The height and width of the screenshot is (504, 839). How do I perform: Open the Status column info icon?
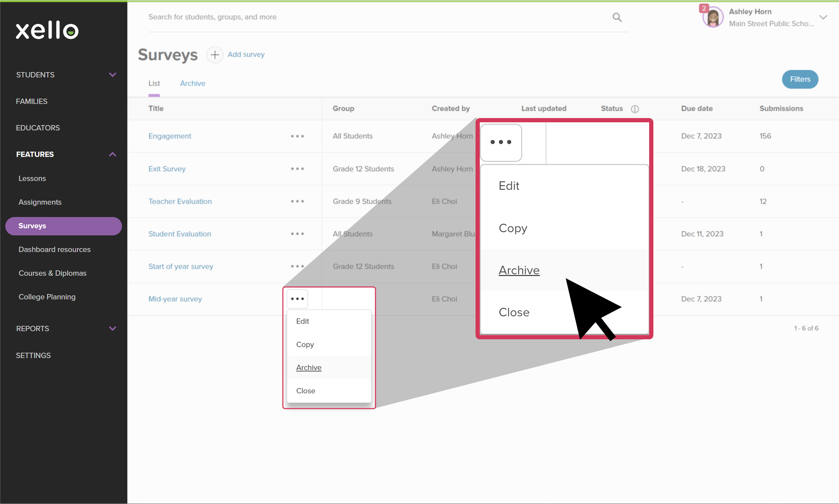(x=635, y=109)
